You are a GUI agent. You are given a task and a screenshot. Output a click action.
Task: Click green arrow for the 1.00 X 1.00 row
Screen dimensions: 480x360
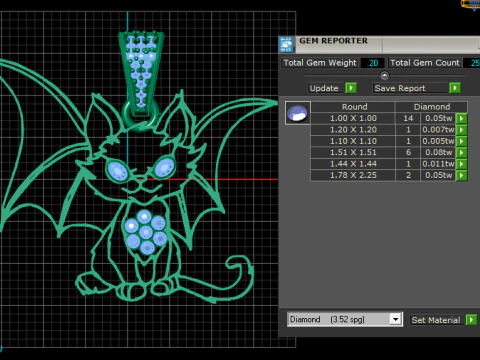(x=462, y=118)
